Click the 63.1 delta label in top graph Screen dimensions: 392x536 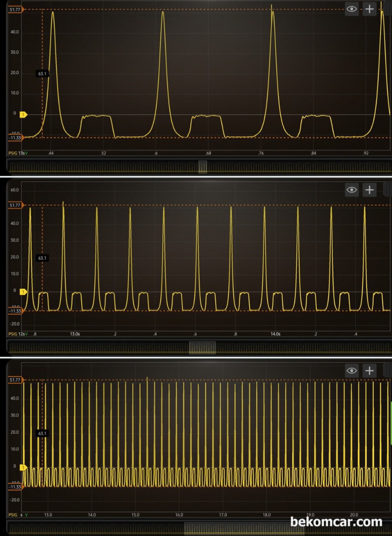point(42,74)
